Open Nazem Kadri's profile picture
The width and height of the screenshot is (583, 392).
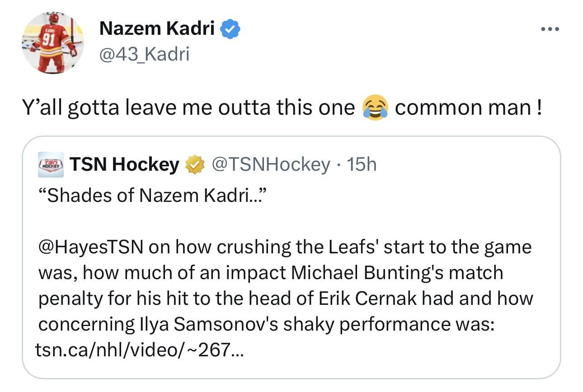pos(53,43)
